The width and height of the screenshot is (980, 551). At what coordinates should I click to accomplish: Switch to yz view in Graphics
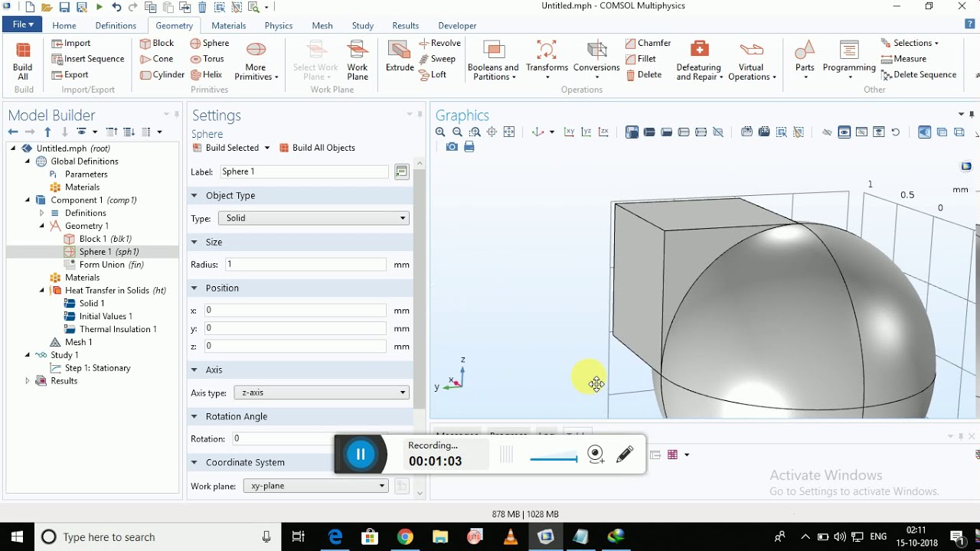[586, 132]
